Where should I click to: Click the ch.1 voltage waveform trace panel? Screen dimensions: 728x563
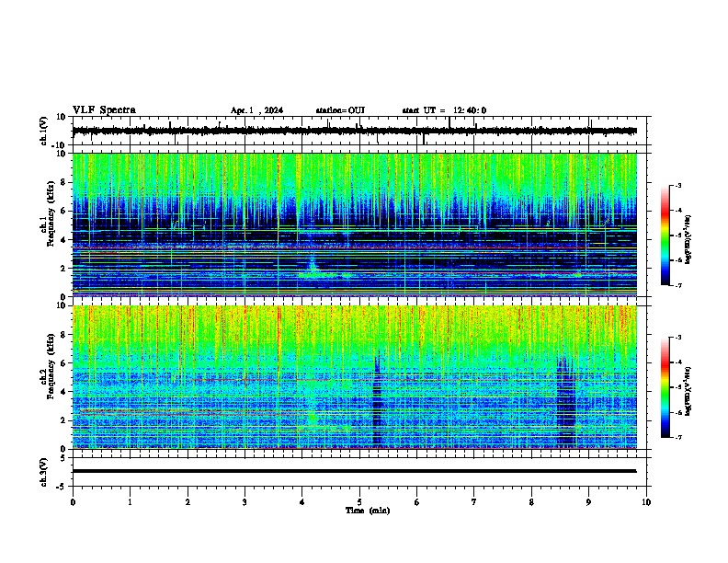point(361,131)
